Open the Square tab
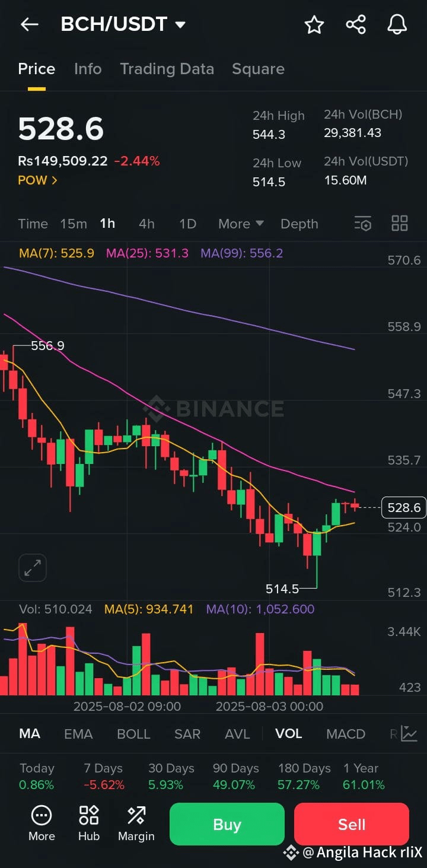The image size is (427, 868). click(258, 69)
